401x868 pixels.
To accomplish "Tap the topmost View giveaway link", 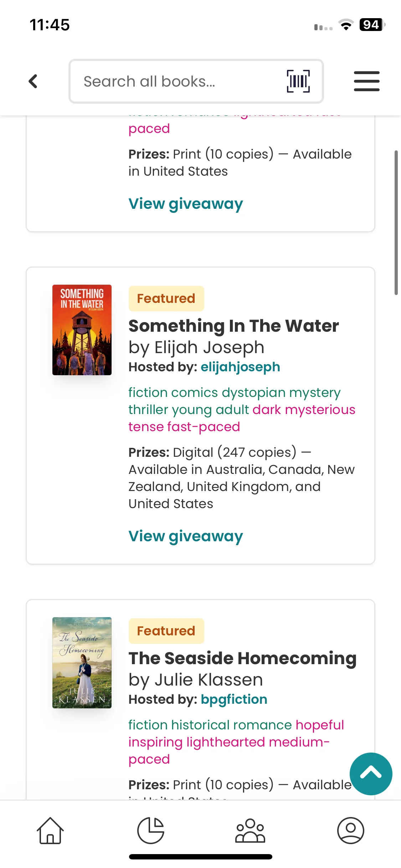I will (186, 203).
